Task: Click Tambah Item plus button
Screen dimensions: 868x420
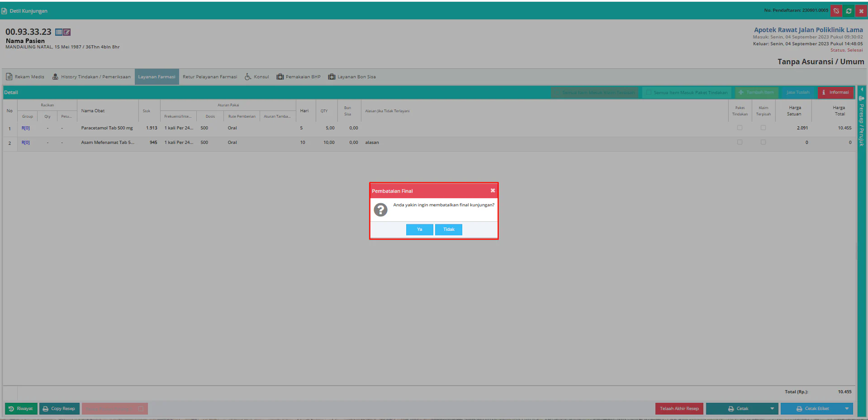Action: 757,92
